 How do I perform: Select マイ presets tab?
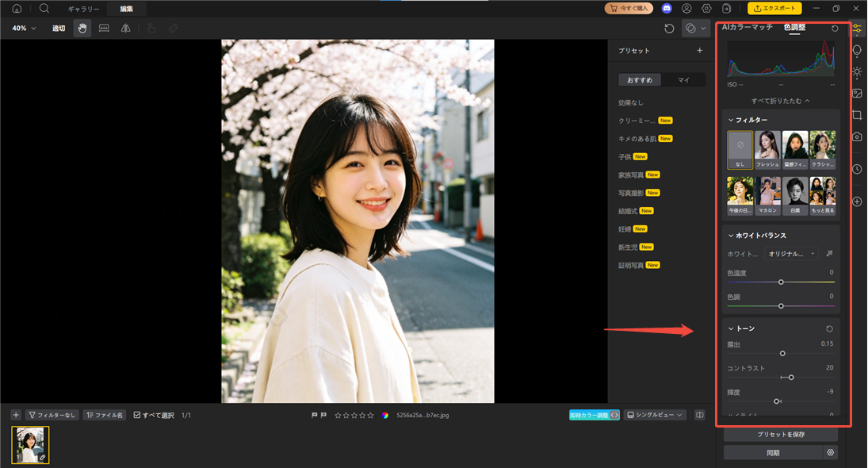point(683,80)
